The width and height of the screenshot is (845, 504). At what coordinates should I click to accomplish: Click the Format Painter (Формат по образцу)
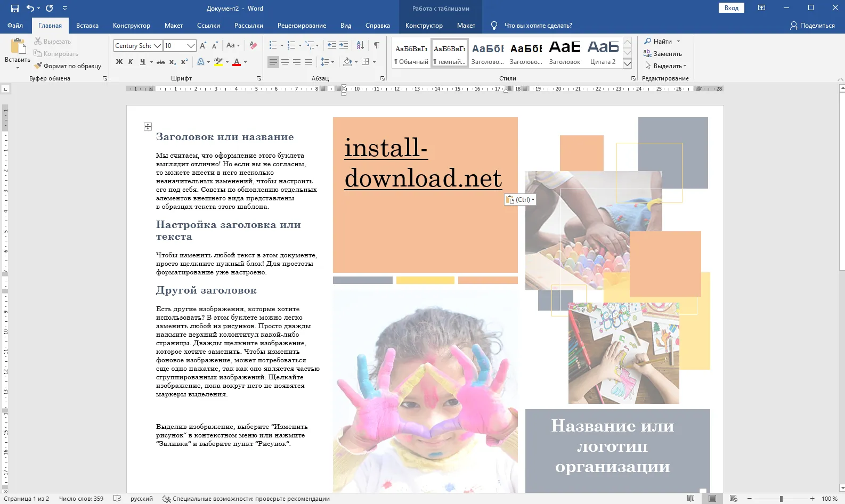coord(68,66)
